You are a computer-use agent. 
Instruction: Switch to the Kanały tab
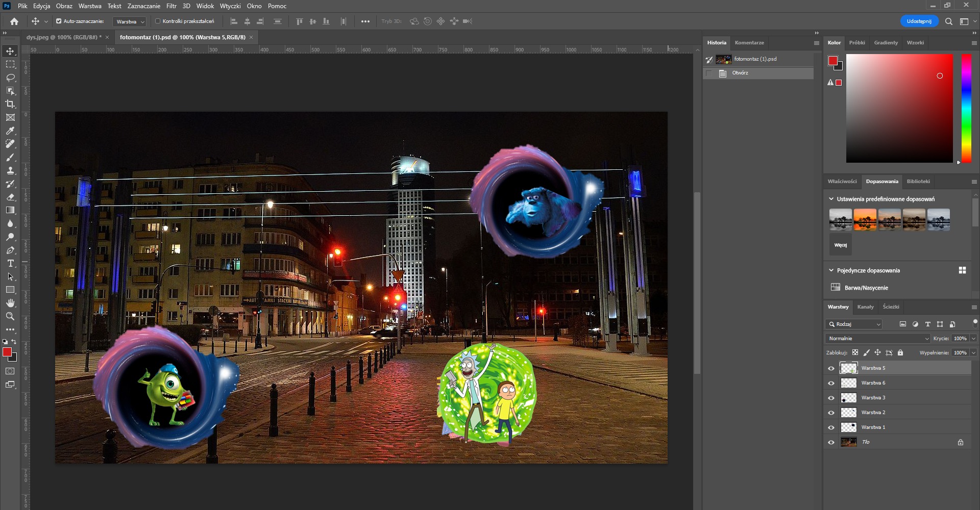tap(866, 307)
